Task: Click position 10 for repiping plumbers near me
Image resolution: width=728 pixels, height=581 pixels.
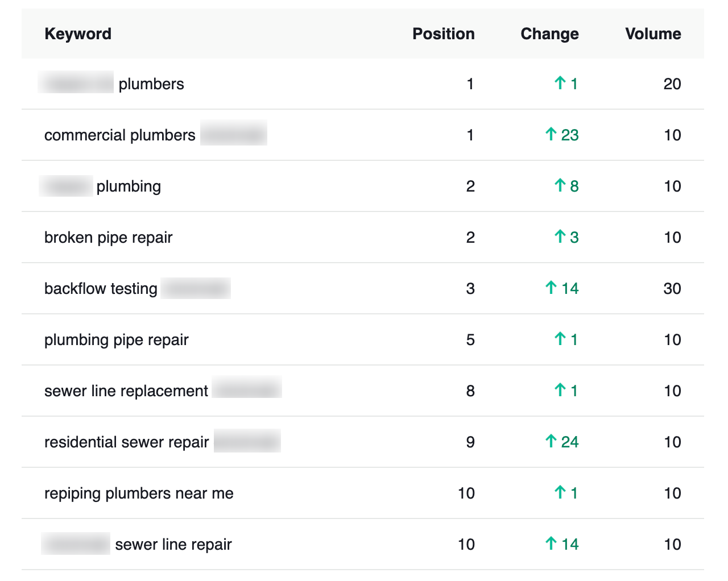Action: (x=466, y=493)
